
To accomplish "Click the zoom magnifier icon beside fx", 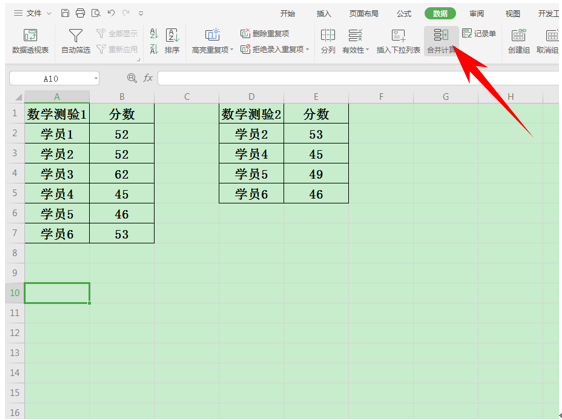I will click(x=132, y=78).
